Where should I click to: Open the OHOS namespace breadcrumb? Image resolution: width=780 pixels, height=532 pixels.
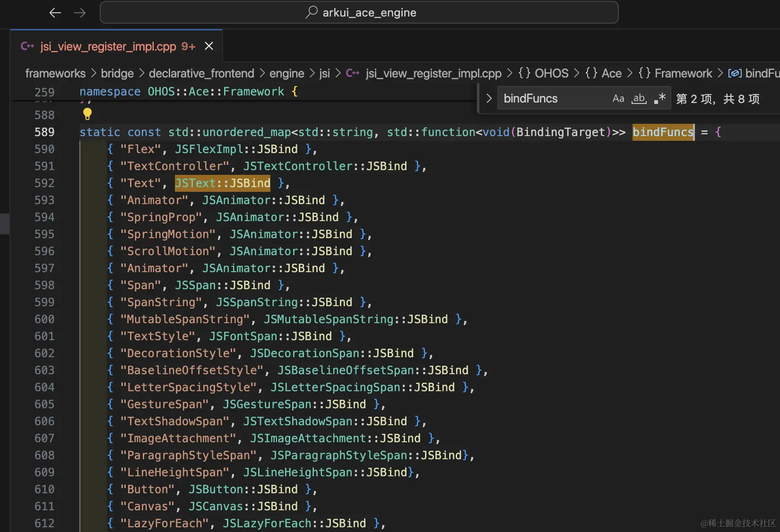[x=544, y=73]
